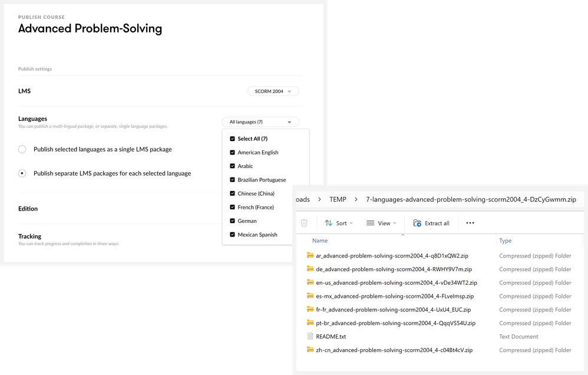Sort files by the Name column header
Screen dimensions: 588x375
click(x=320, y=241)
